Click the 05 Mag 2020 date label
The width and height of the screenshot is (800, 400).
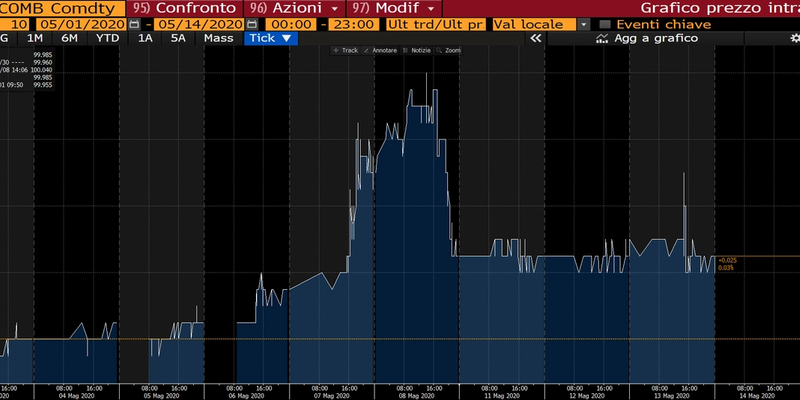(162, 395)
